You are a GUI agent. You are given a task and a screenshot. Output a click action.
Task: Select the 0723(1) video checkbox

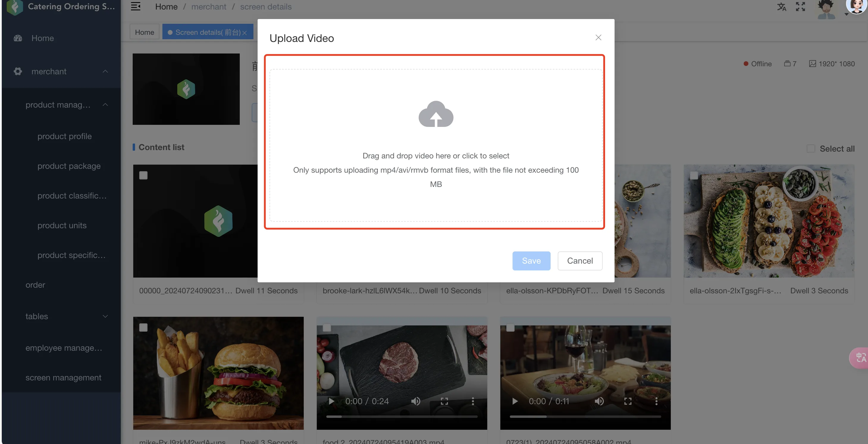[510, 328]
